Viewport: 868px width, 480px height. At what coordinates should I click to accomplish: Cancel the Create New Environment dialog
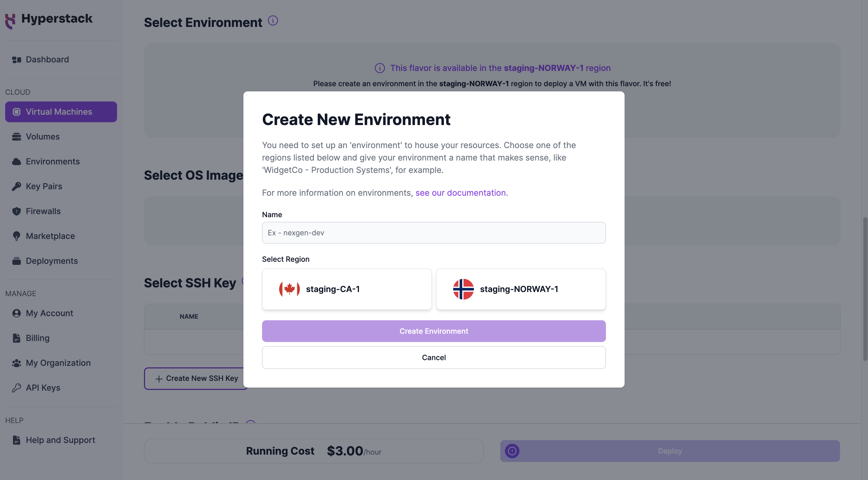434,357
